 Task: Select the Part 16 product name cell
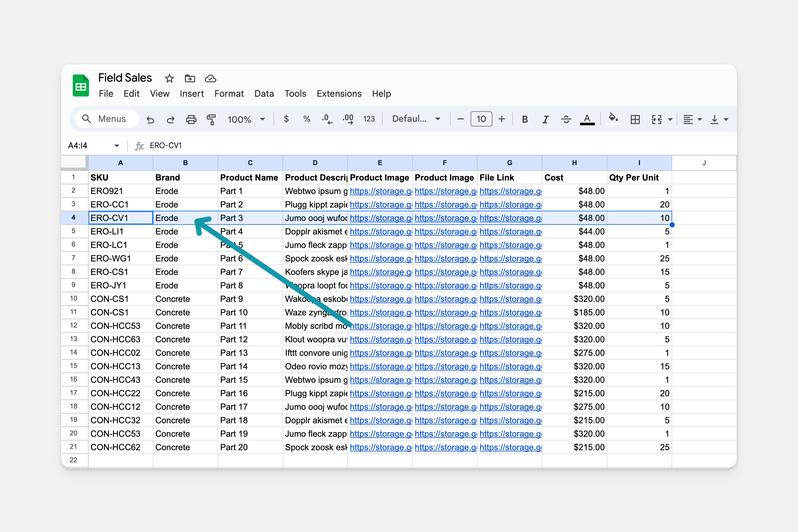pos(250,393)
